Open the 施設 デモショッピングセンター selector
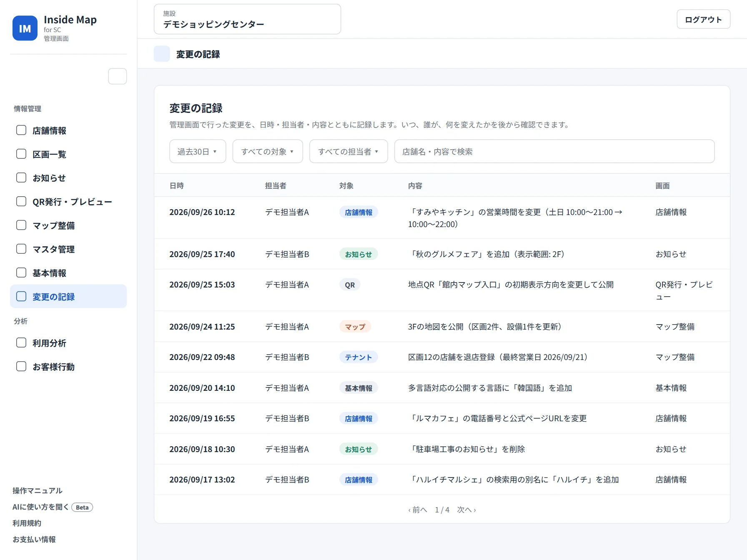 click(x=247, y=19)
